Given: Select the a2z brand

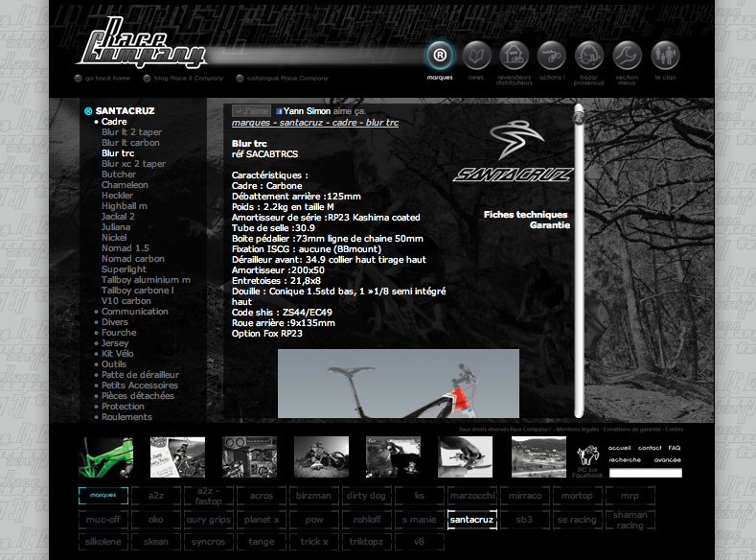Looking at the screenshot, I should [156, 496].
